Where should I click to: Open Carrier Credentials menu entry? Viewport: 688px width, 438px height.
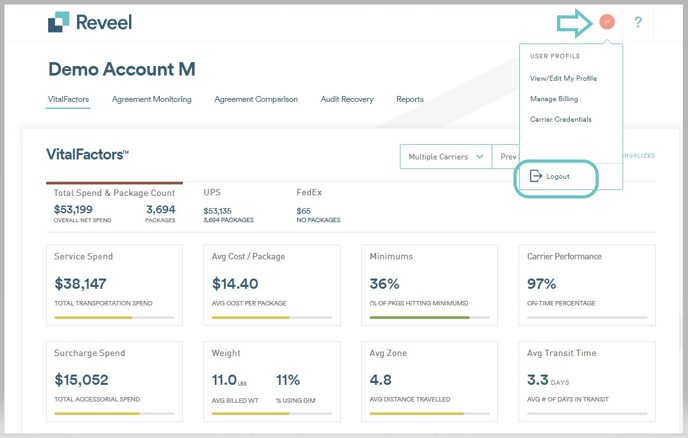point(560,119)
